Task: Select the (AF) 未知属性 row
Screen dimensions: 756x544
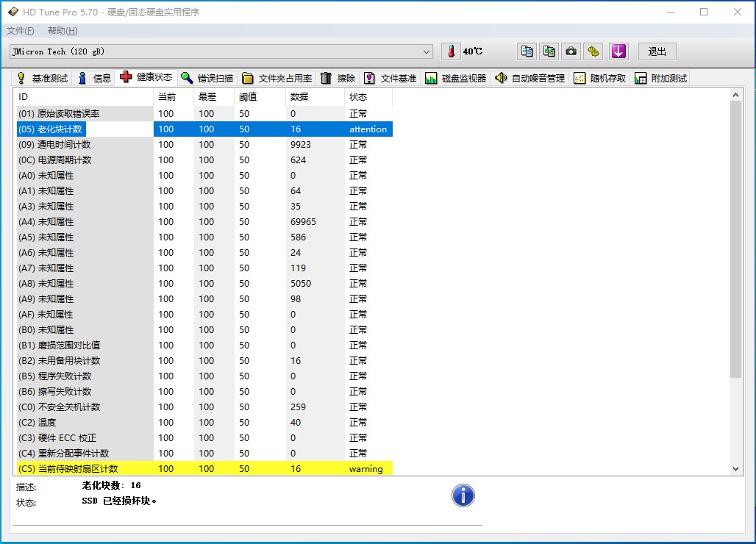Action: [x=204, y=314]
